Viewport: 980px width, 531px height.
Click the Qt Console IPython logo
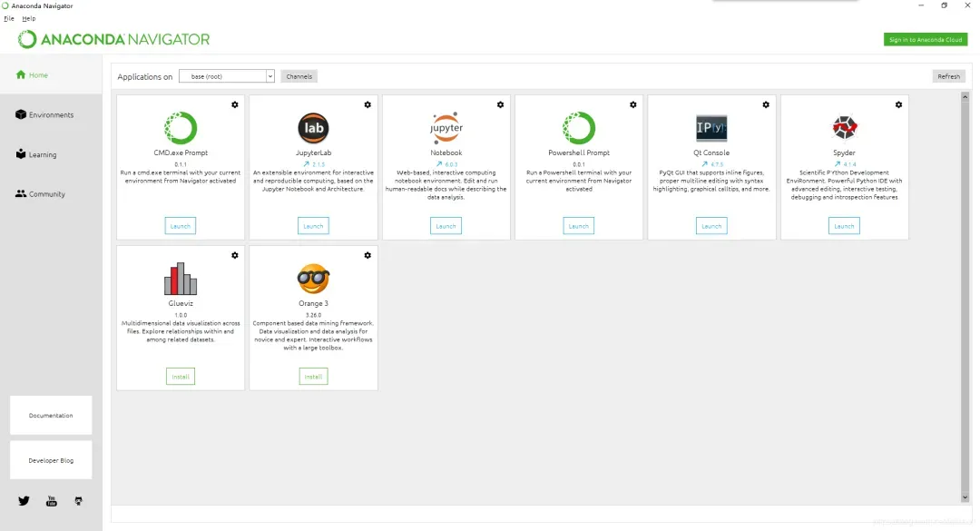pos(711,128)
